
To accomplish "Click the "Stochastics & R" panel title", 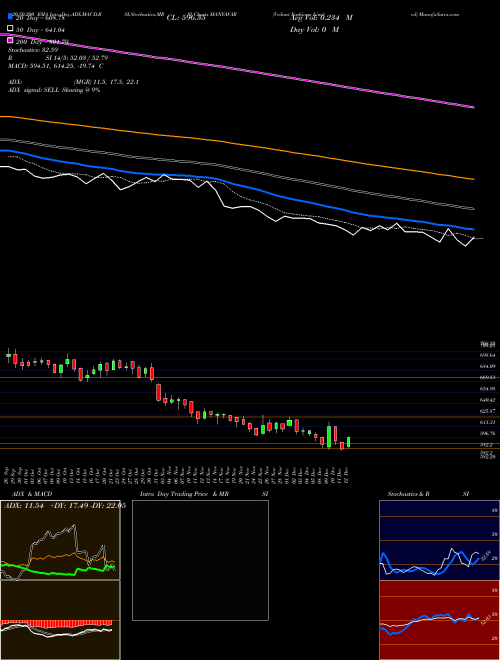I will point(409,494).
